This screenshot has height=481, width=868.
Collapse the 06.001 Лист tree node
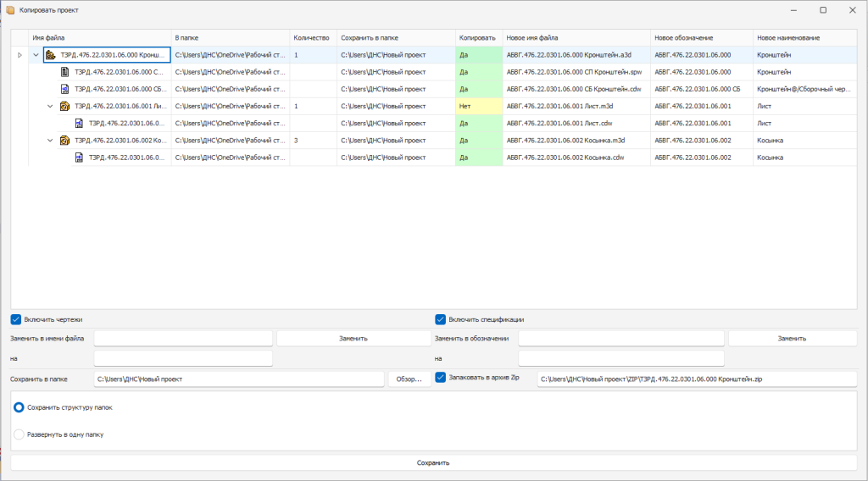pos(50,106)
